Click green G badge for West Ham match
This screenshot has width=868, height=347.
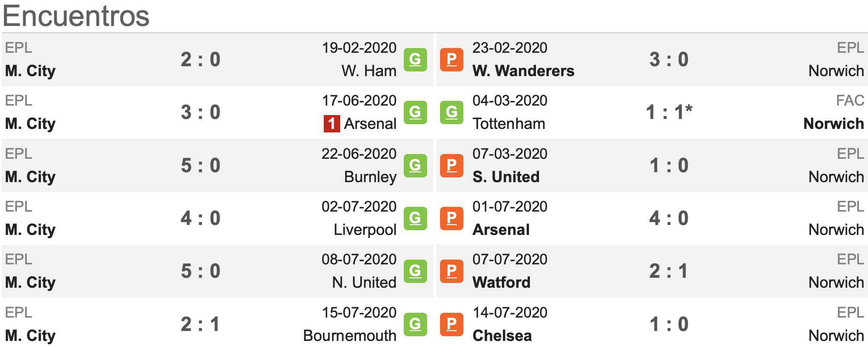(415, 59)
